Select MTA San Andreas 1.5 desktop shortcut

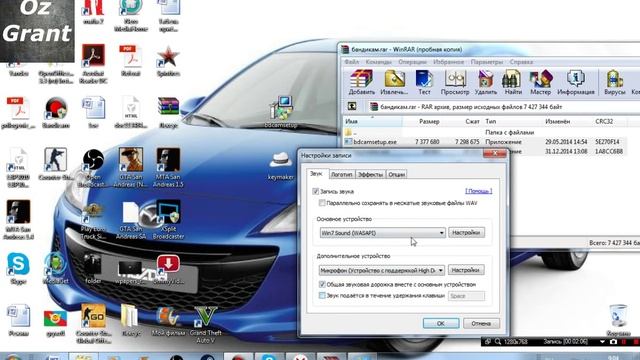[168, 167]
